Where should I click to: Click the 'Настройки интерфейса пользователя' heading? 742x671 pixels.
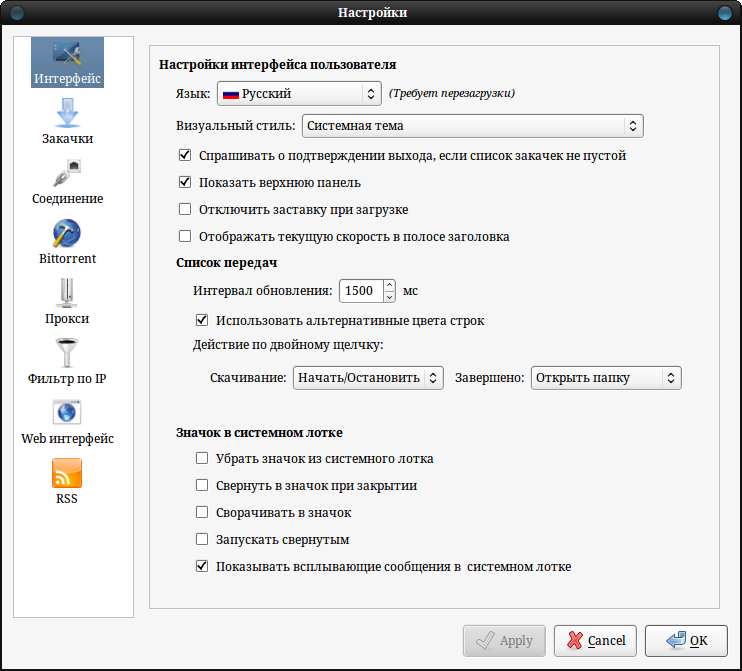[x=277, y=65]
